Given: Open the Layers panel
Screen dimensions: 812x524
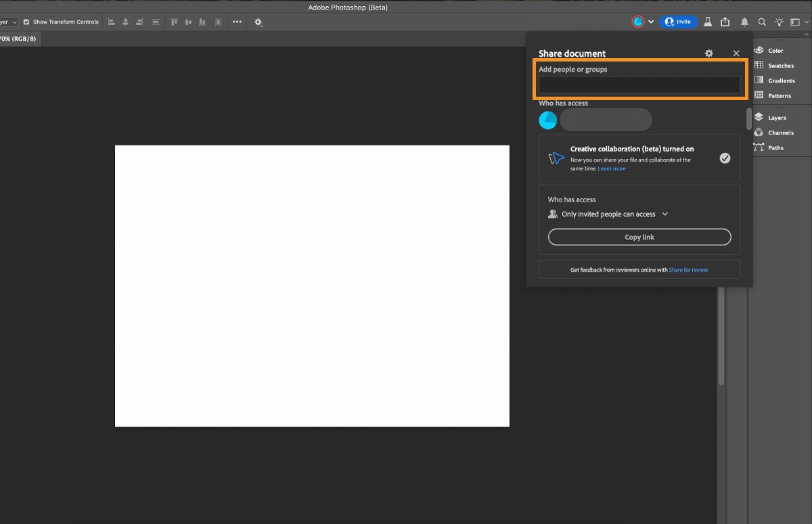Looking at the screenshot, I should (x=776, y=117).
